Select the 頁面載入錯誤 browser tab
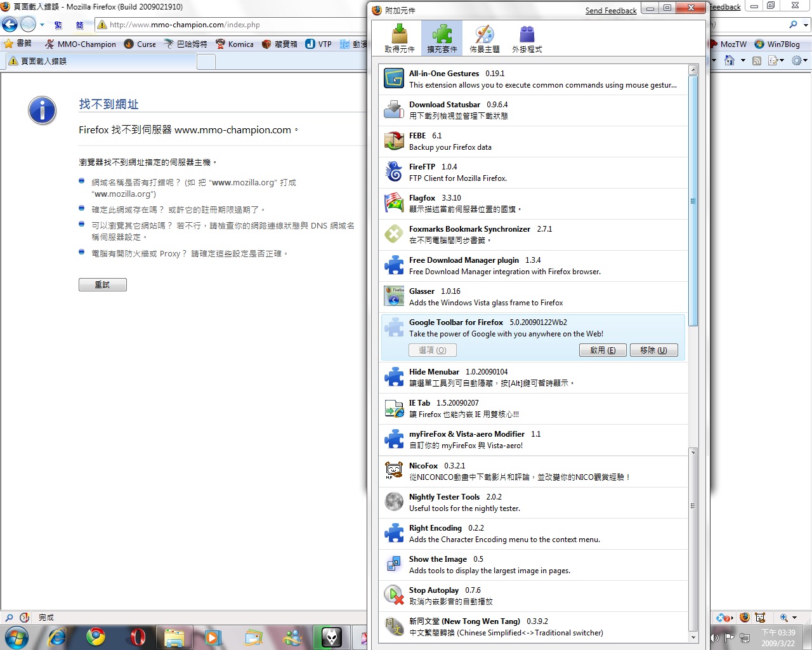812x650 pixels. click(x=100, y=61)
